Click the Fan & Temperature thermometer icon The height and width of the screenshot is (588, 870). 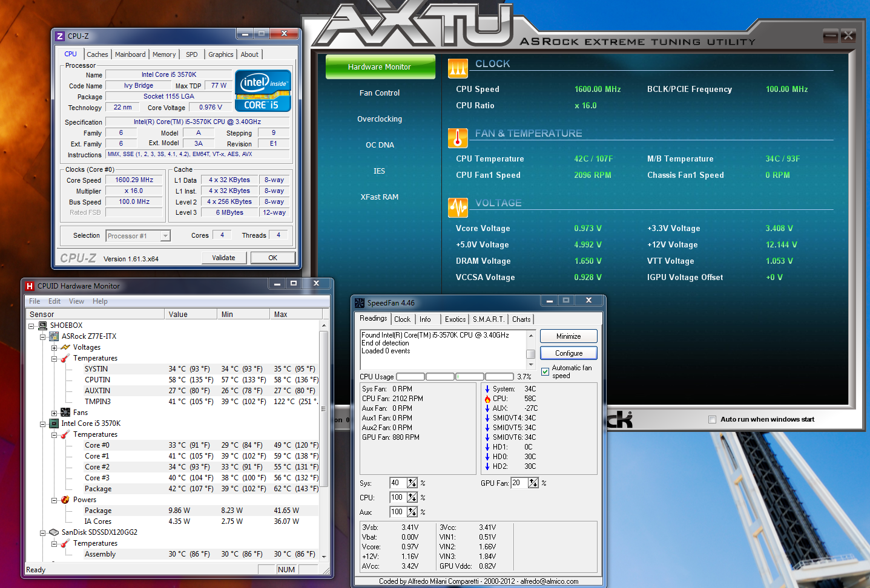coord(458,138)
